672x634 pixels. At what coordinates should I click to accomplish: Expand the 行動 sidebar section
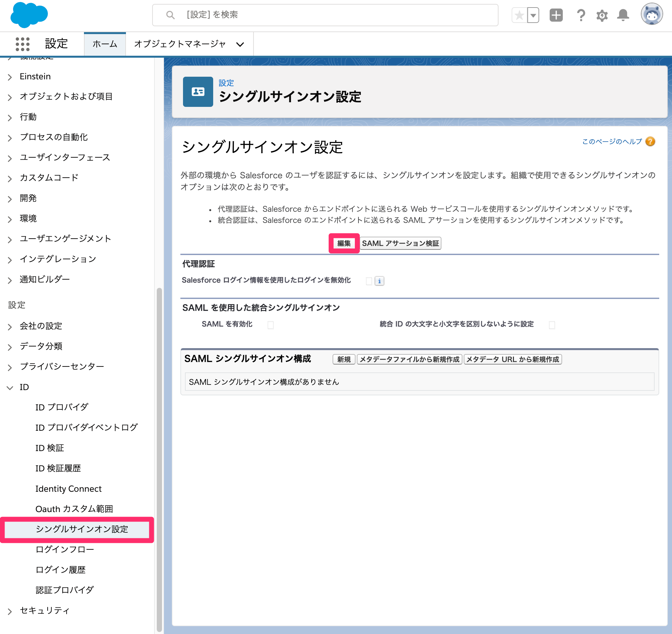pyautogui.click(x=10, y=118)
